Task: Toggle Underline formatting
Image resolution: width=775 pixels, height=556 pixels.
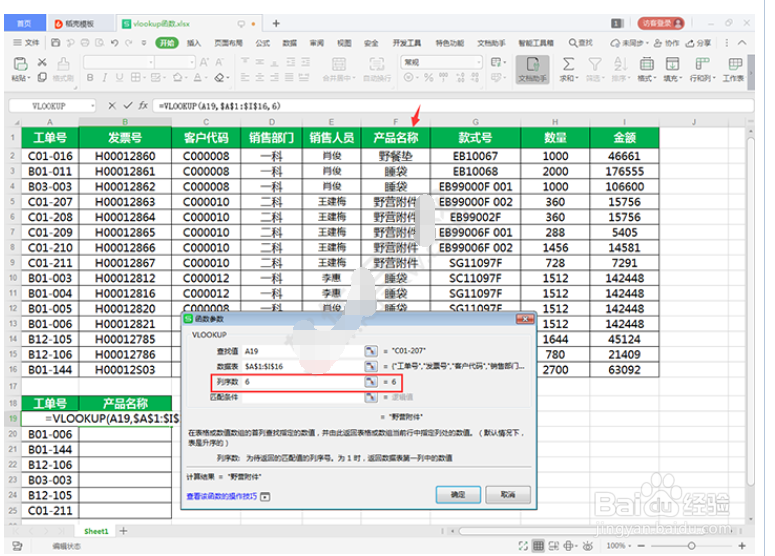Action: click(119, 78)
